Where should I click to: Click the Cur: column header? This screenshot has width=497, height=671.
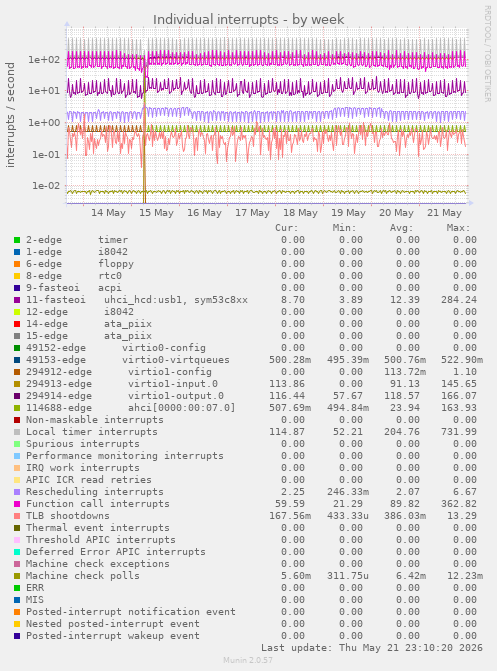[x=286, y=228]
